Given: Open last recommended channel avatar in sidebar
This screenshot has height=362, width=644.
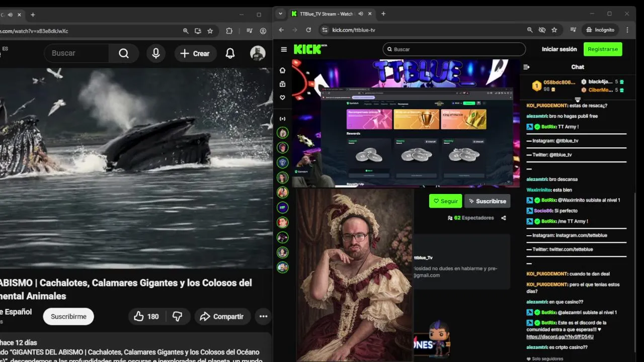Looking at the screenshot, I should click(x=283, y=267).
